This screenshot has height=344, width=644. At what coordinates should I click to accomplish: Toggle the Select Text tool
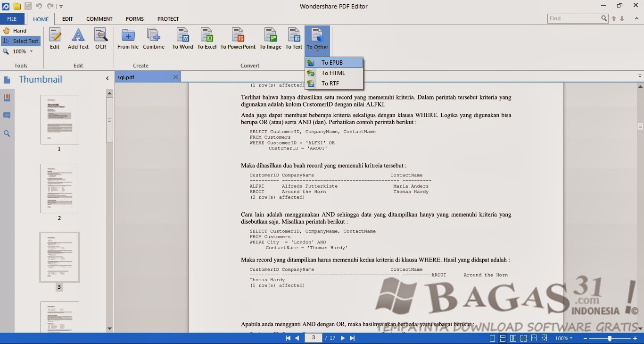[x=21, y=41]
